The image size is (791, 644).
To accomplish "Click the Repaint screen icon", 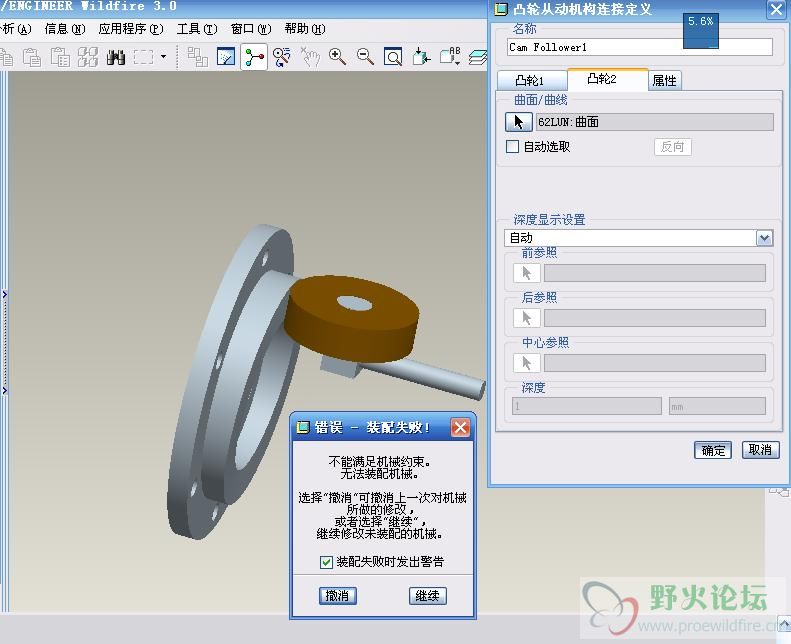I will 225,56.
